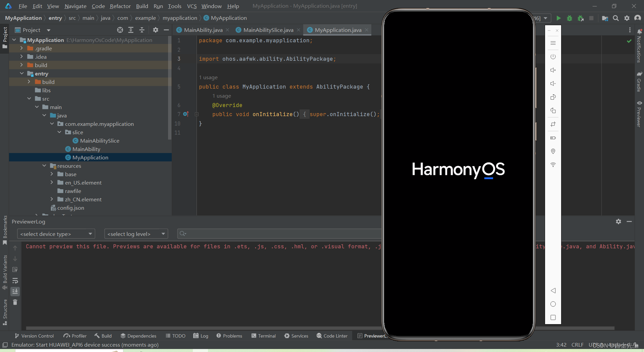This screenshot has width=644, height=352.
Task: Locate the opened file in the Project tree
Action: pos(120,30)
